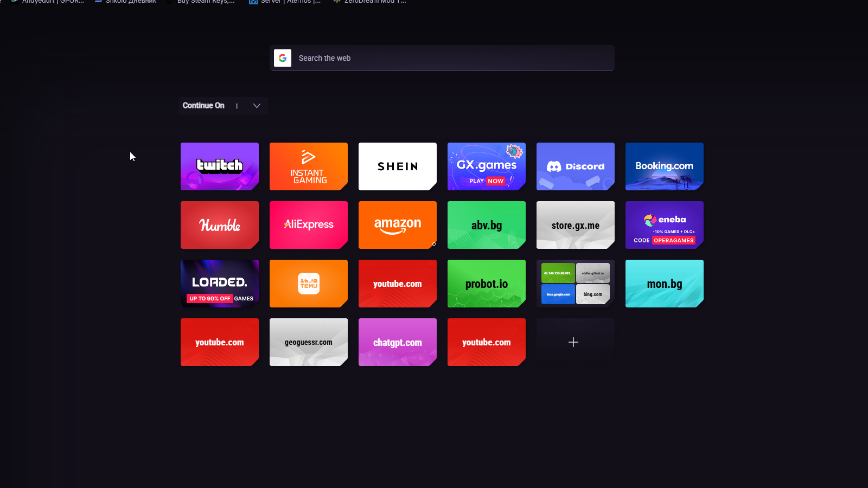868x488 pixels.
Task: Expand the Continue On section chevron
Action: pyautogui.click(x=257, y=106)
